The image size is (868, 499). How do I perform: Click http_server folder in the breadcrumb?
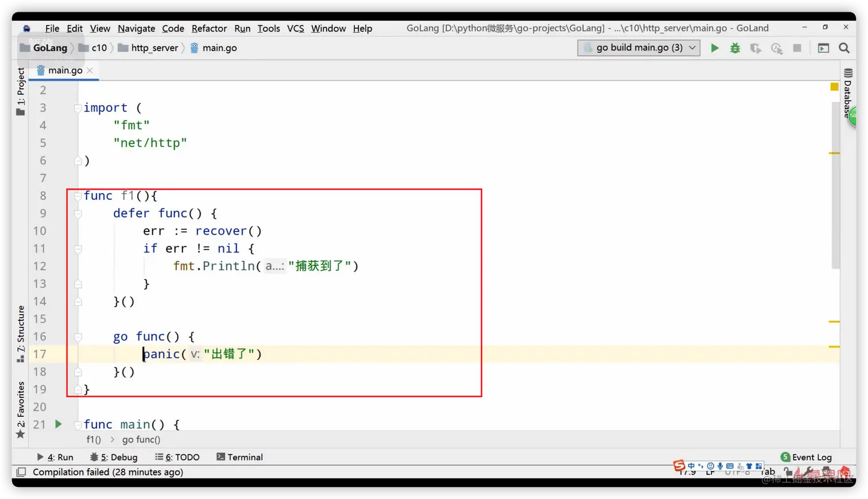[x=148, y=48]
